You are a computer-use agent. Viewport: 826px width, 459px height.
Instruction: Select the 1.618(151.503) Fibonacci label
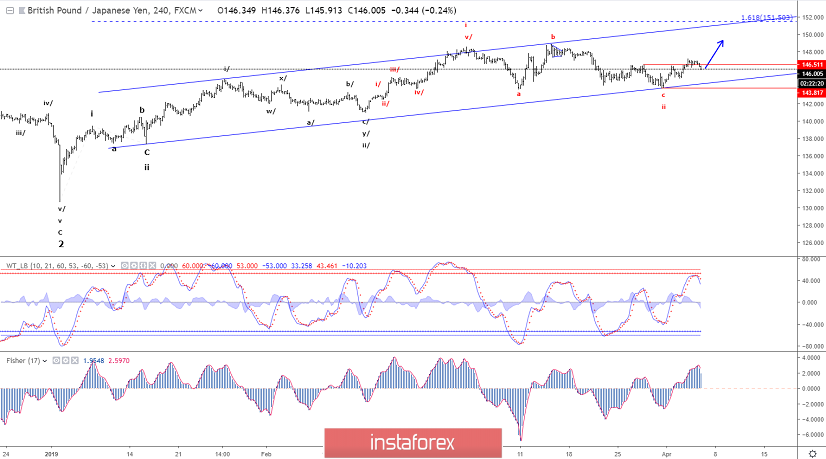tap(766, 18)
